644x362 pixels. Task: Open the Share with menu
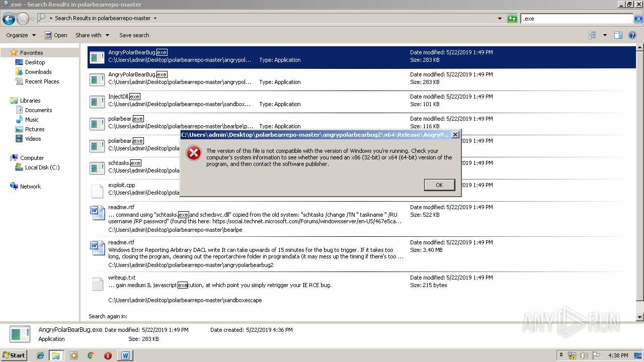(92, 35)
